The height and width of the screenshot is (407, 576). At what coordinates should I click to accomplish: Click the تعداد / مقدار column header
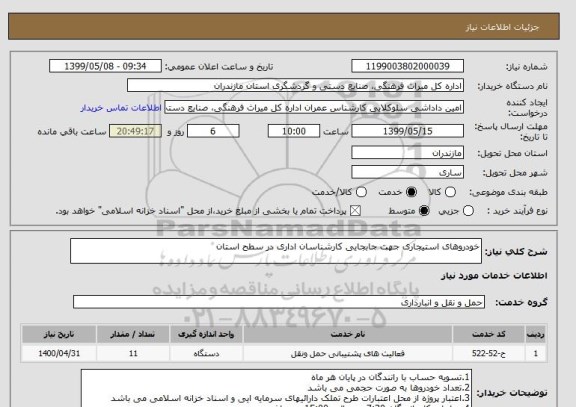coord(133,334)
